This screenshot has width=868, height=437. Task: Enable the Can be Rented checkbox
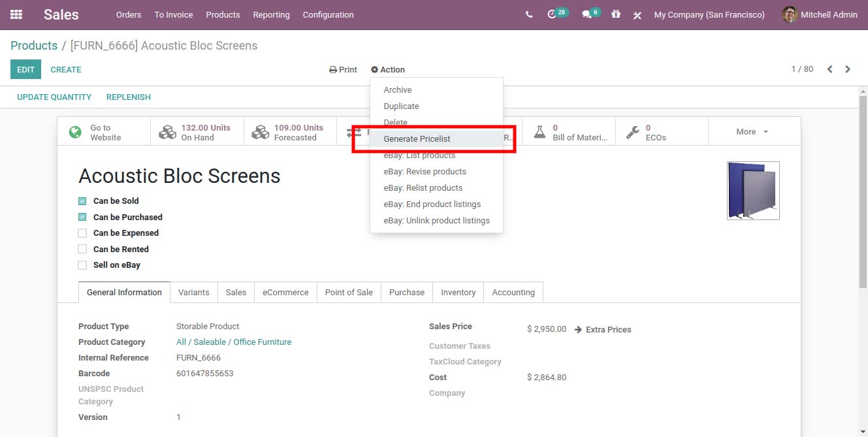[x=82, y=250]
